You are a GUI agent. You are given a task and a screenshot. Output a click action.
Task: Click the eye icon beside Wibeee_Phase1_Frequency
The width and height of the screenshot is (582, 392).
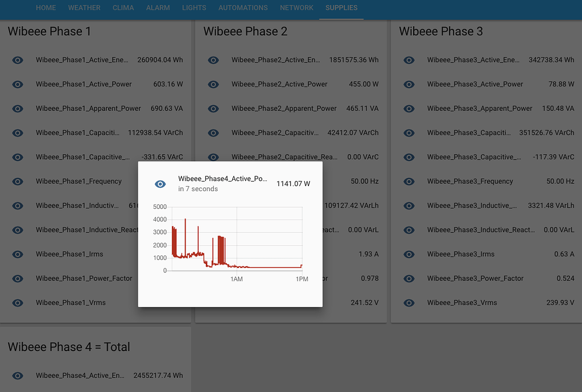tap(18, 181)
